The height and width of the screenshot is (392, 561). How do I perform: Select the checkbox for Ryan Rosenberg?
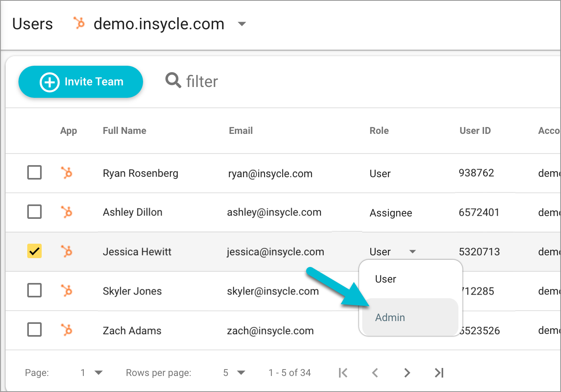[34, 172]
